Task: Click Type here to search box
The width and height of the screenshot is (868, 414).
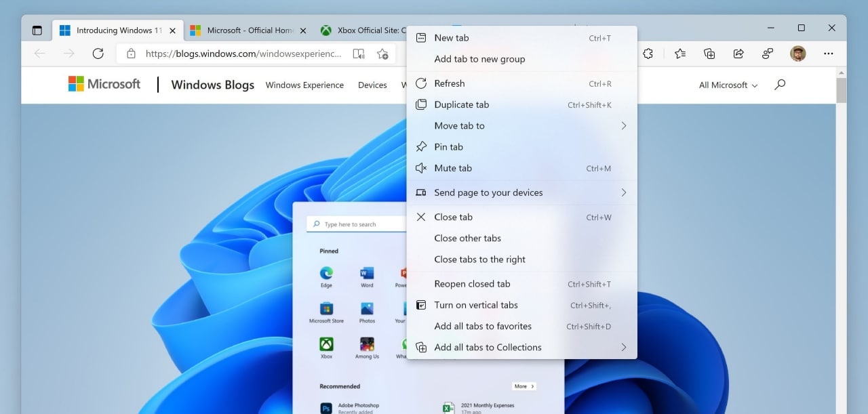Action: 356,224
